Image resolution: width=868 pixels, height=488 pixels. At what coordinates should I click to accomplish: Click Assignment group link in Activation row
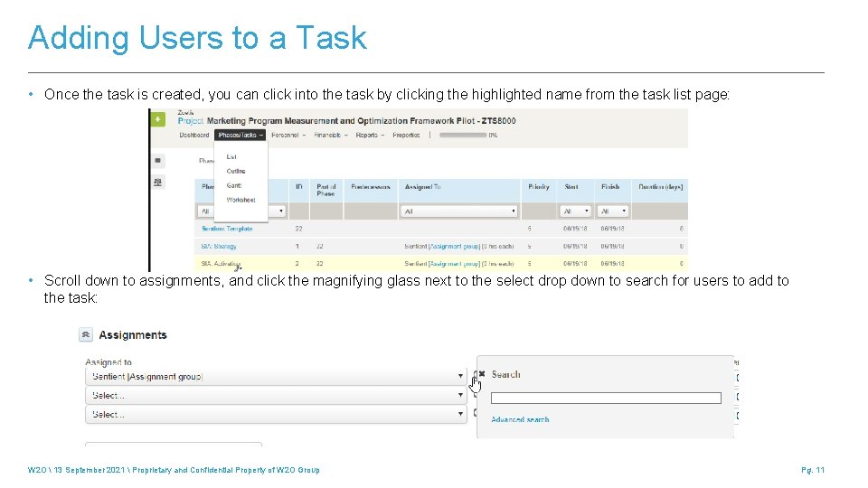[455, 263]
